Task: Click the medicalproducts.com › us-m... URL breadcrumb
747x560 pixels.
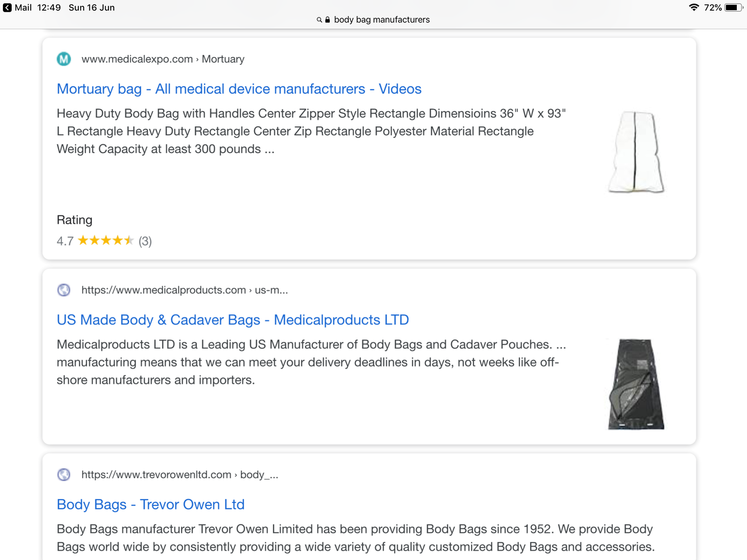Action: pyautogui.click(x=184, y=290)
